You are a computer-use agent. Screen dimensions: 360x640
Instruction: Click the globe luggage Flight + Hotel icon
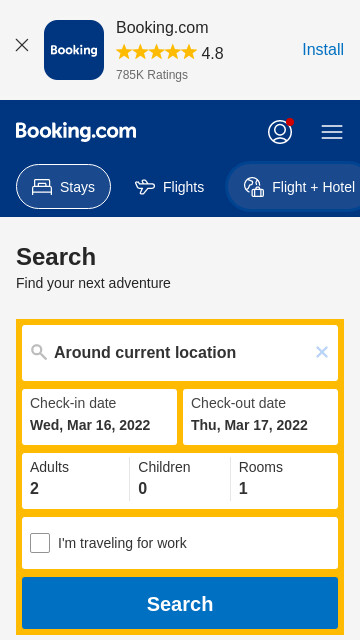pos(254,187)
